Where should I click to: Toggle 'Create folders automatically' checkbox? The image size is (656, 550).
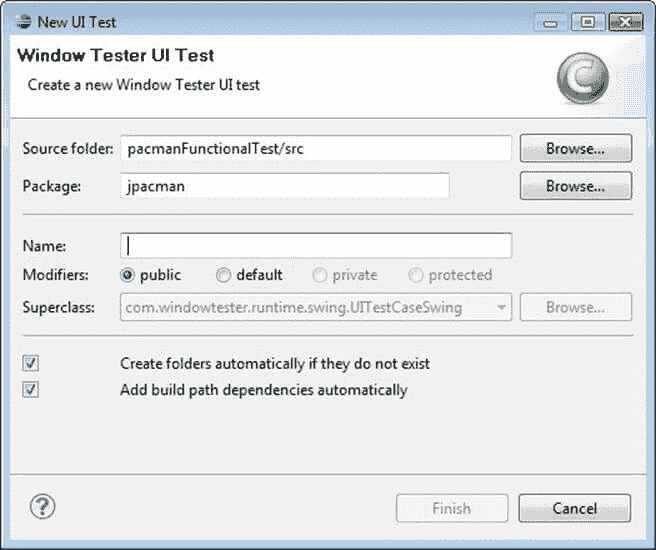pos(31,363)
